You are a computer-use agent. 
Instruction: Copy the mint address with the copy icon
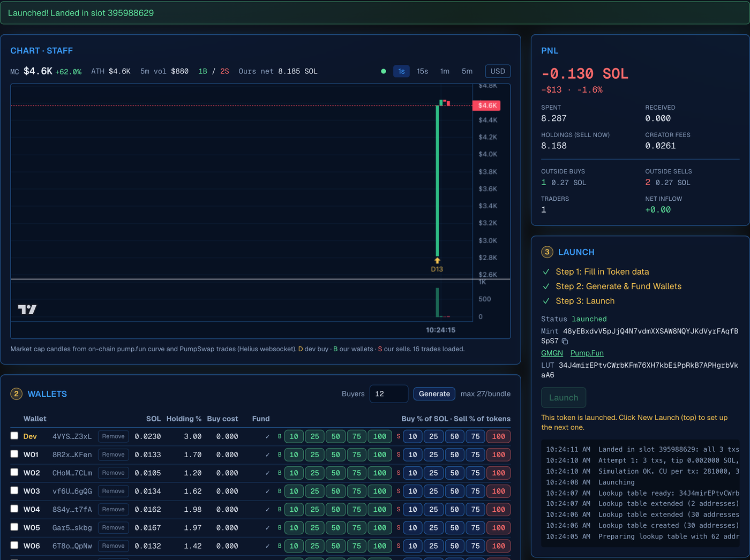[565, 341]
